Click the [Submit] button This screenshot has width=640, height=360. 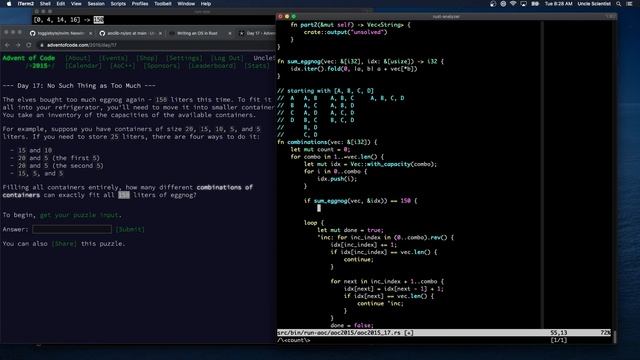click(x=130, y=229)
